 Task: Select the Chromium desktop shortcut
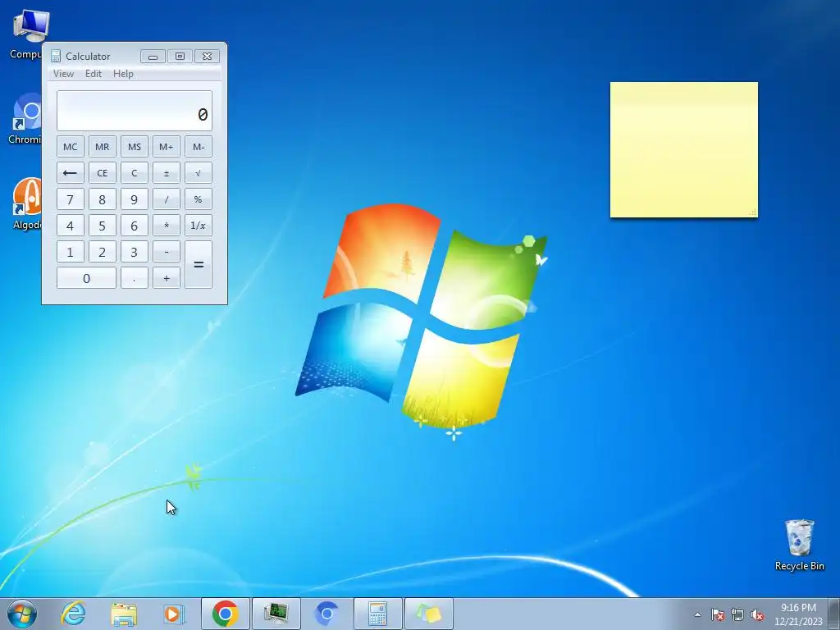coord(25,119)
